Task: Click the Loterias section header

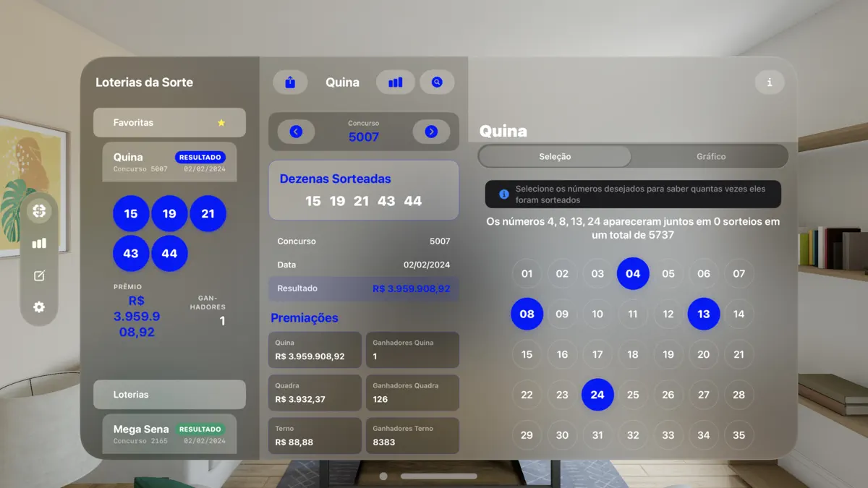Action: (169, 395)
